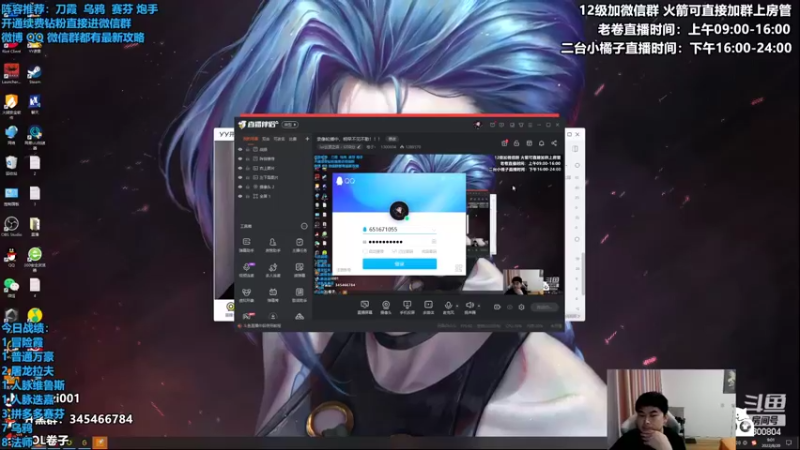Click the YY window right-side scrollbar
This screenshot has height=450, width=800.
[583, 276]
